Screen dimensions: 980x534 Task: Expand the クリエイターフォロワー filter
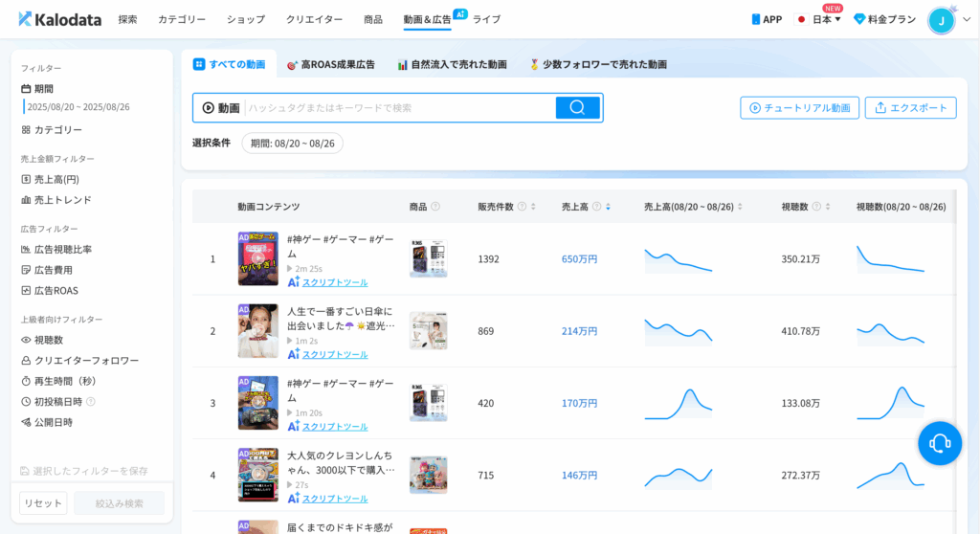pos(80,361)
